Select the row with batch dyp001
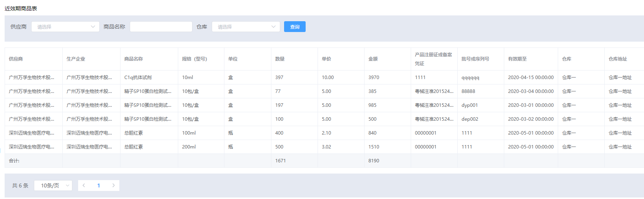Screen dimensions: 644x199 (x=469, y=105)
